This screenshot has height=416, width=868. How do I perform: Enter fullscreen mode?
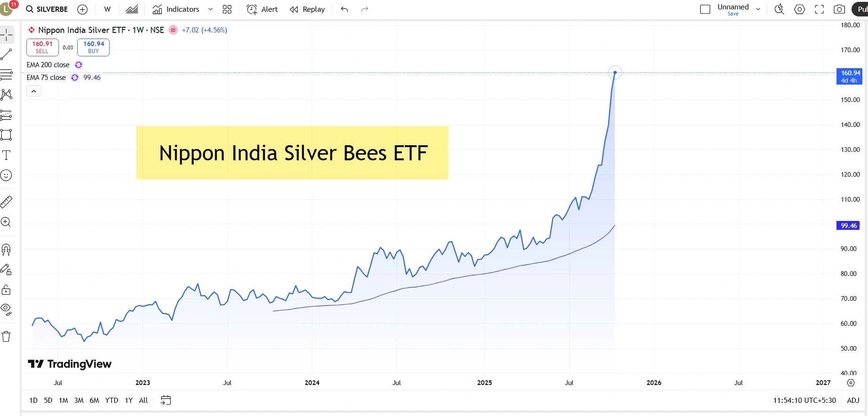click(819, 9)
